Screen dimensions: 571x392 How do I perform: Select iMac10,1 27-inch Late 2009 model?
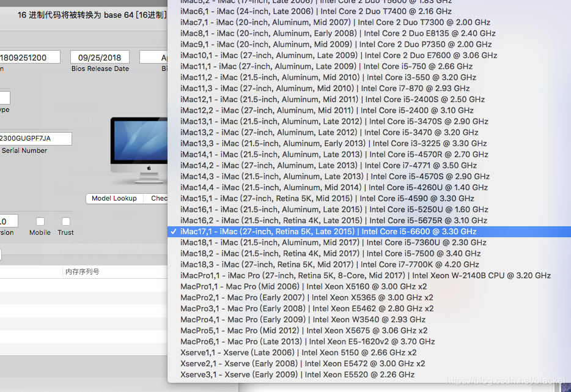click(369, 56)
